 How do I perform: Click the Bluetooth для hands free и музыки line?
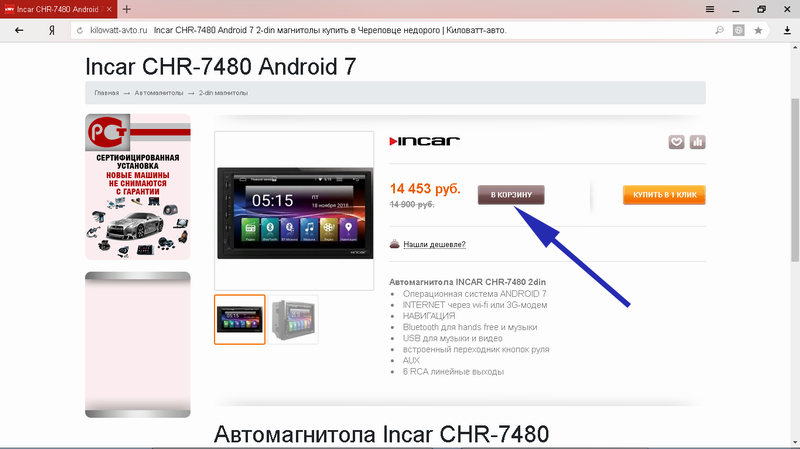470,327
